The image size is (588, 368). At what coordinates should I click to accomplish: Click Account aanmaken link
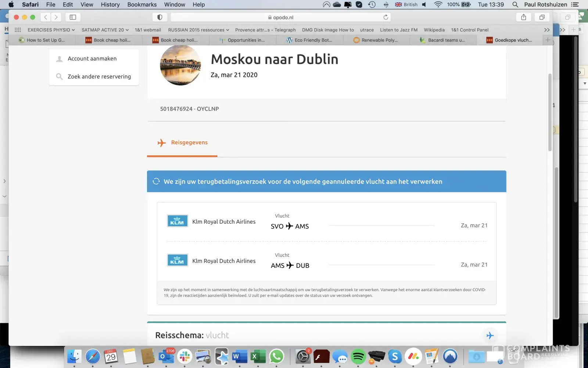coord(92,59)
